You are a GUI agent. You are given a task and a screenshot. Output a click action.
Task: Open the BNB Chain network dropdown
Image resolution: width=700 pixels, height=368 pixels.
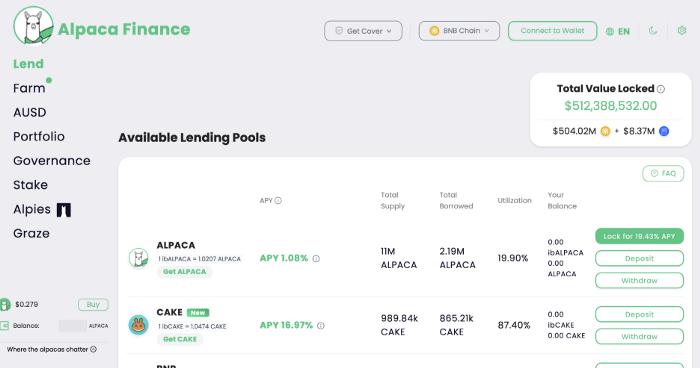(x=459, y=31)
